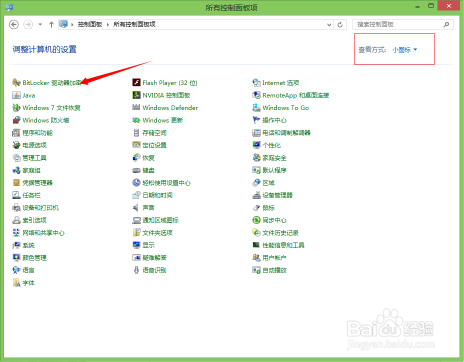Expand the address bar history dropdown
Image resolution: width=464 pixels, height=362 pixels.
329,24
